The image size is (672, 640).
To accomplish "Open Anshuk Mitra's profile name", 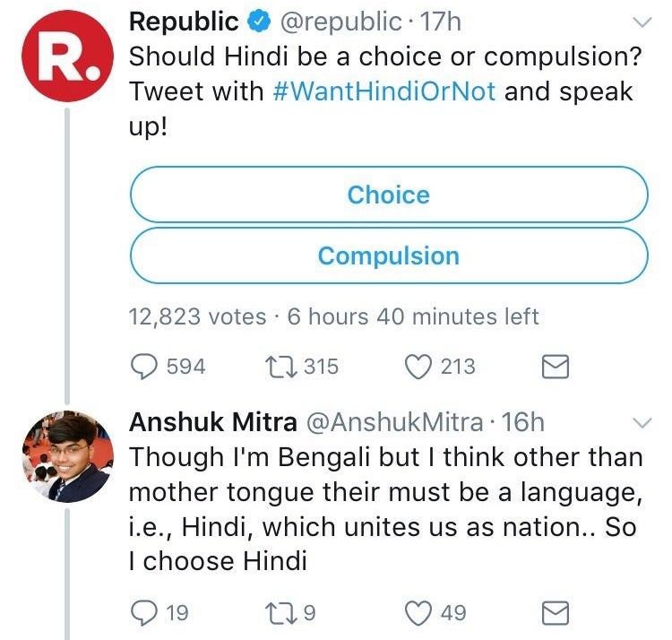I will [213, 422].
